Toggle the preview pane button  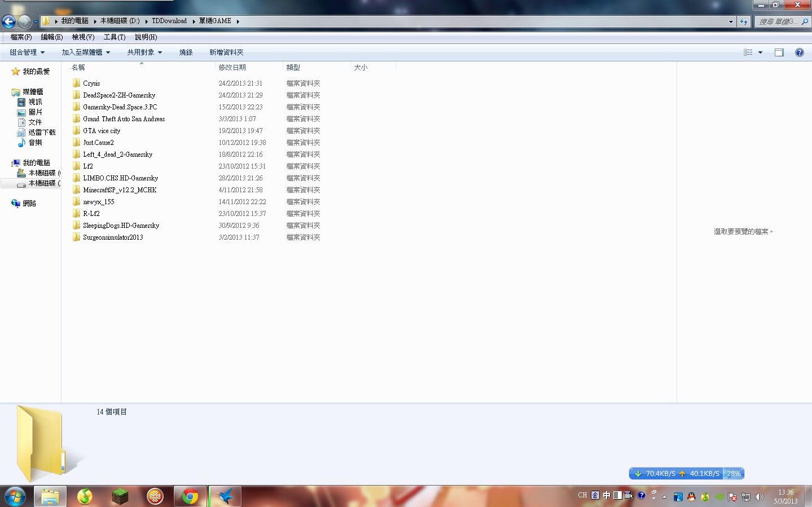pyautogui.click(x=779, y=52)
